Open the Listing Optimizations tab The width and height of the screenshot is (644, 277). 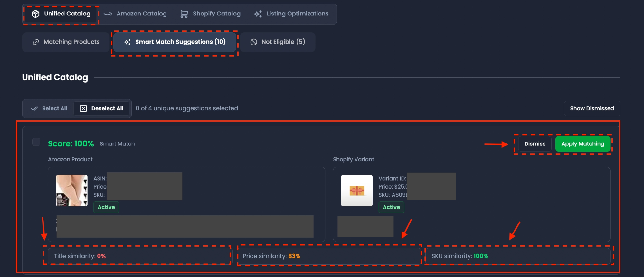pyautogui.click(x=291, y=14)
